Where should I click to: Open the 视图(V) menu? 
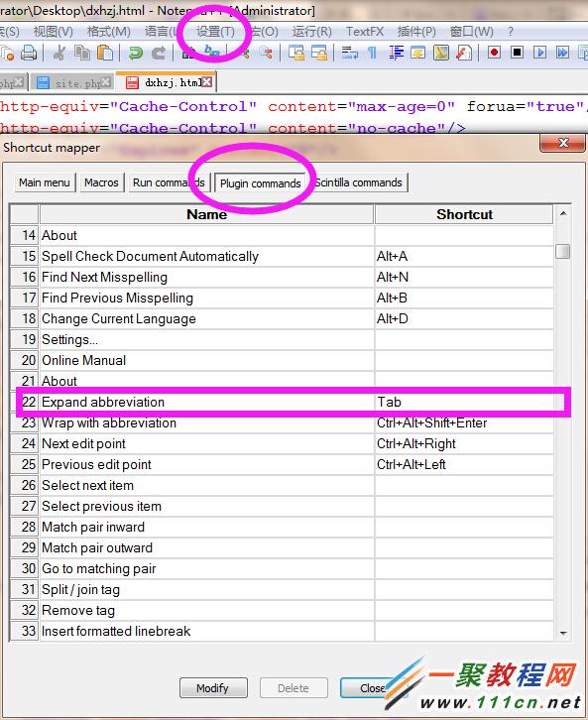click(54, 32)
